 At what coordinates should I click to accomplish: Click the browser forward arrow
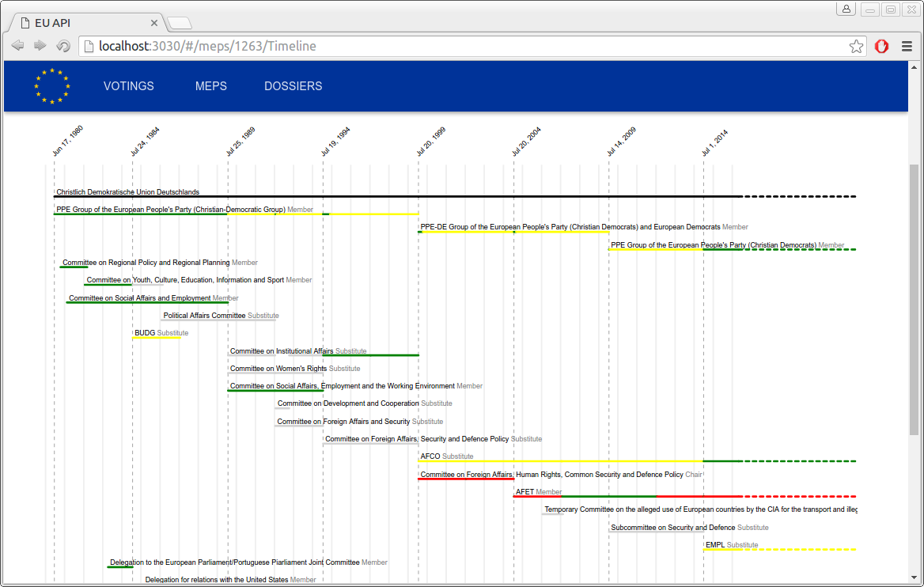pos(40,46)
